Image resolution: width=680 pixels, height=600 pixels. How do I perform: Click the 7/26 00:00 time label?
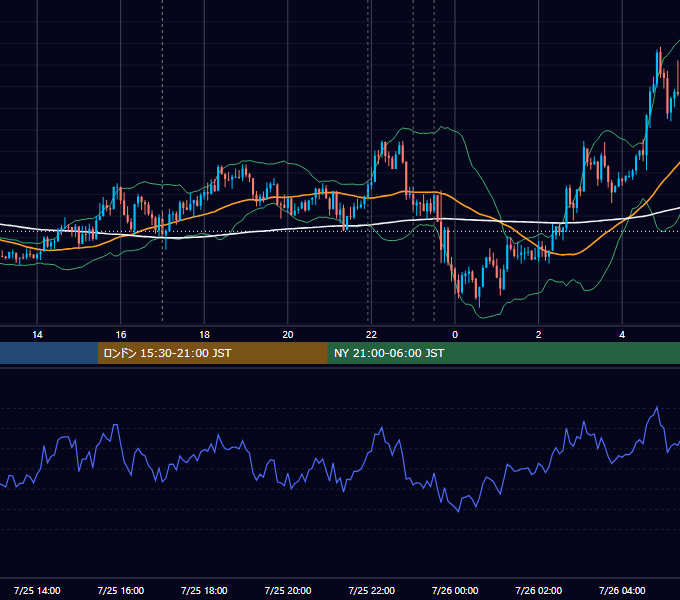(455, 590)
